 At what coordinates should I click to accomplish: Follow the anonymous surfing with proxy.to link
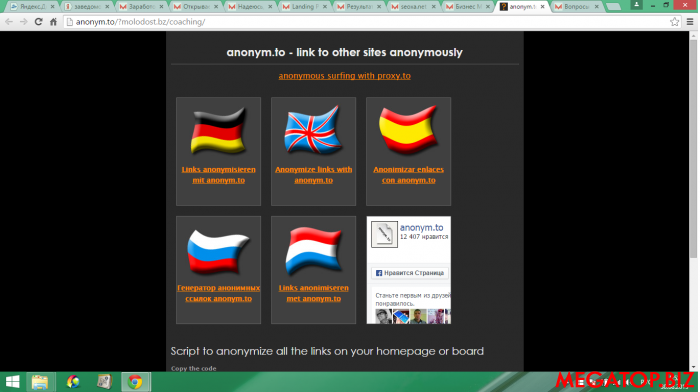pyautogui.click(x=345, y=76)
